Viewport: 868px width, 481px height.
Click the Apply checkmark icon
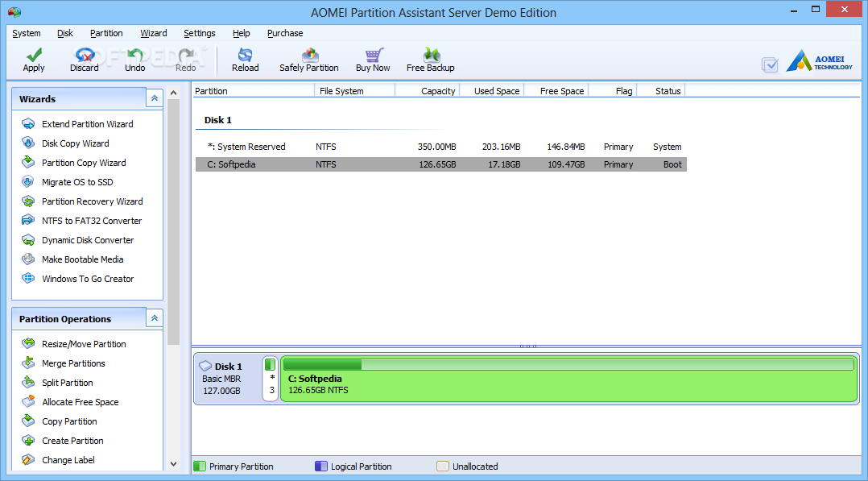point(34,54)
